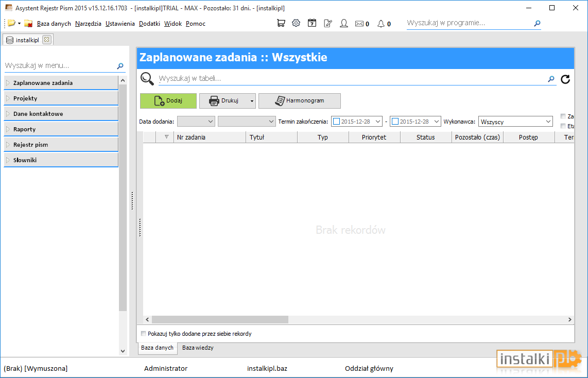
Task: Expand the Rejestr pism menu section
Action: [x=61, y=144]
